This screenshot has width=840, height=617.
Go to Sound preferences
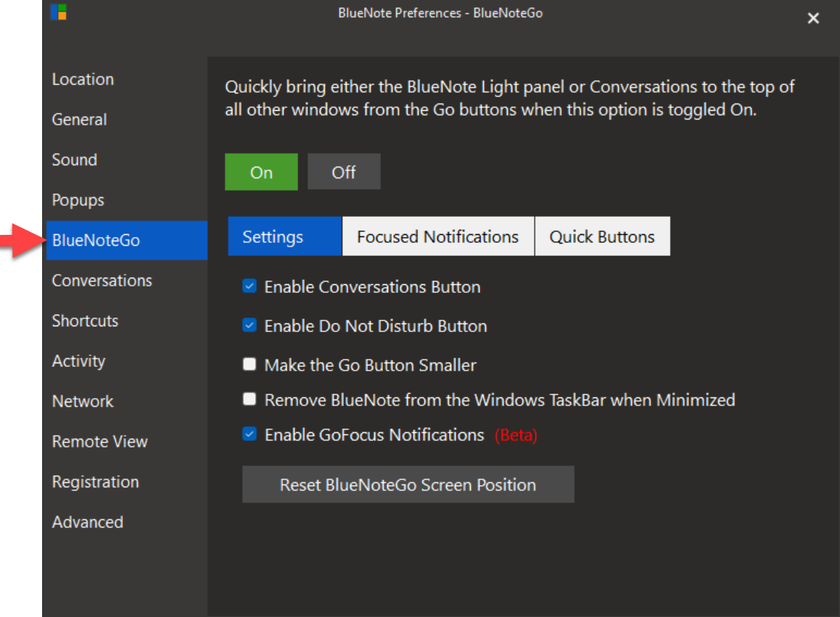pyautogui.click(x=75, y=160)
